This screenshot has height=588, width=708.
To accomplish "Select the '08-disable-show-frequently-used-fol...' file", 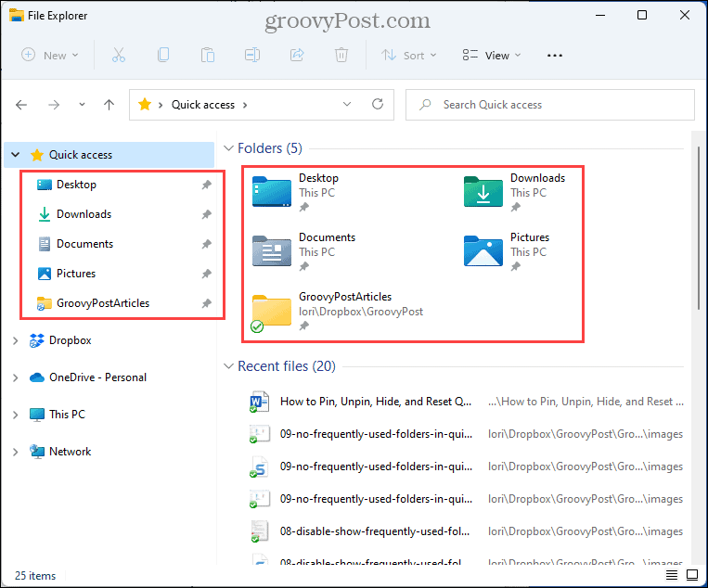I will (375, 531).
